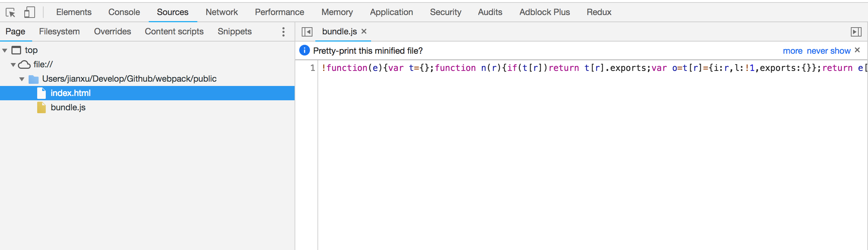Viewport: 868px width, 250px height.
Task: Collapse the top frame tree node
Action: [x=5, y=51]
